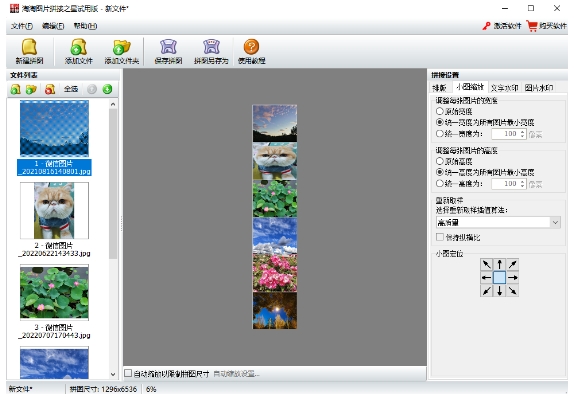Open the resampling method dropdown (高质量)
The width and height of the screenshot is (574, 397).
[498, 222]
